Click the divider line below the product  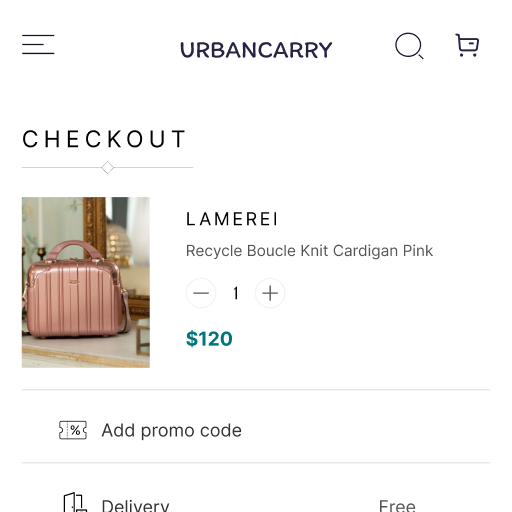click(256, 389)
